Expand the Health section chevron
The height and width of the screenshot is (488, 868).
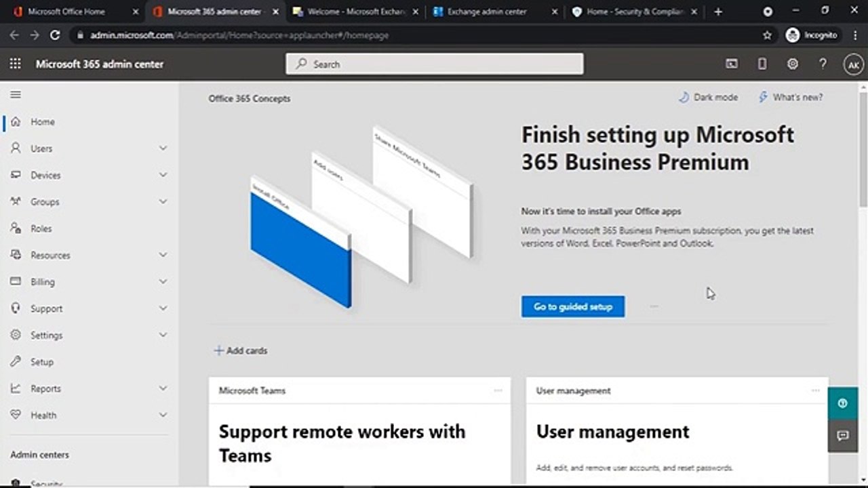[x=163, y=415]
